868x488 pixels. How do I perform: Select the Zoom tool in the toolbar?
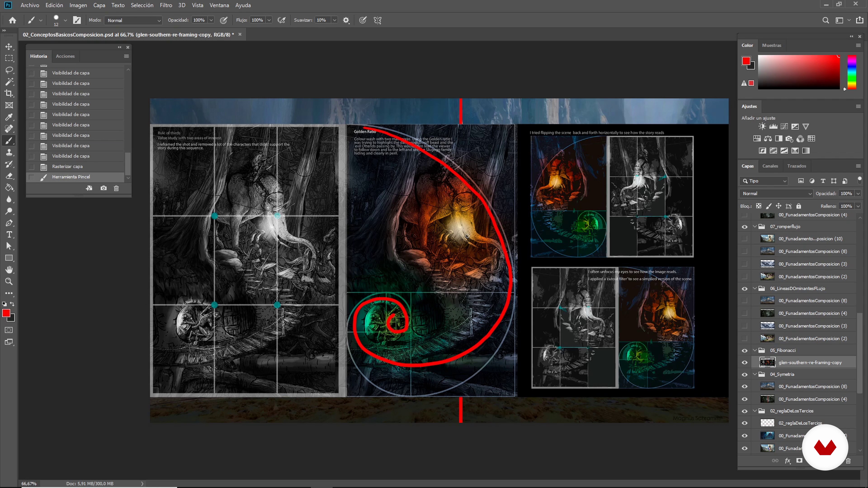(9, 282)
